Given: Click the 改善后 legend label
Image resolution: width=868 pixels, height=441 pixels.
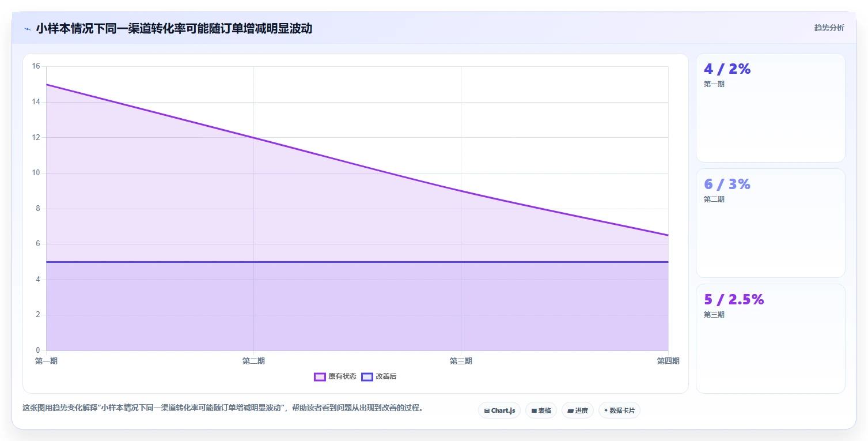Looking at the screenshot, I should 386,376.
